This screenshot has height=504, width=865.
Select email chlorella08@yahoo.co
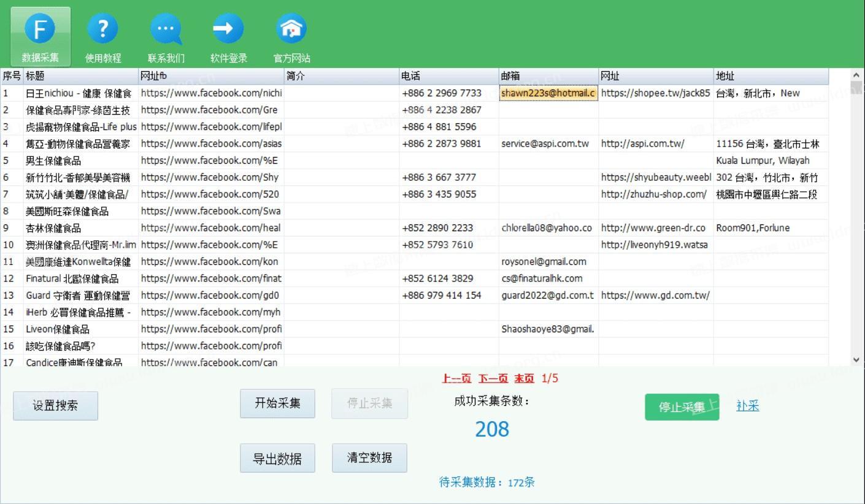[x=549, y=228]
